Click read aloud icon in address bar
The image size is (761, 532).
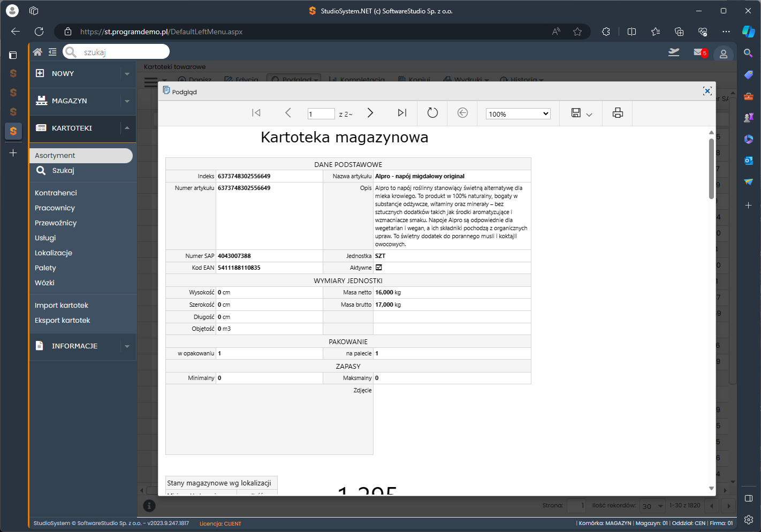tap(556, 32)
